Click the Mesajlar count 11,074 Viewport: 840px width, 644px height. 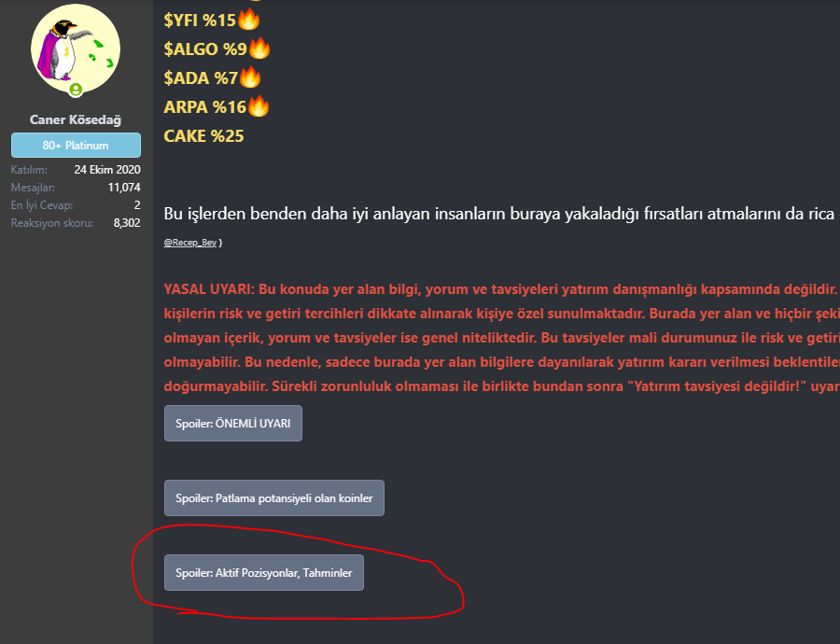click(124, 188)
